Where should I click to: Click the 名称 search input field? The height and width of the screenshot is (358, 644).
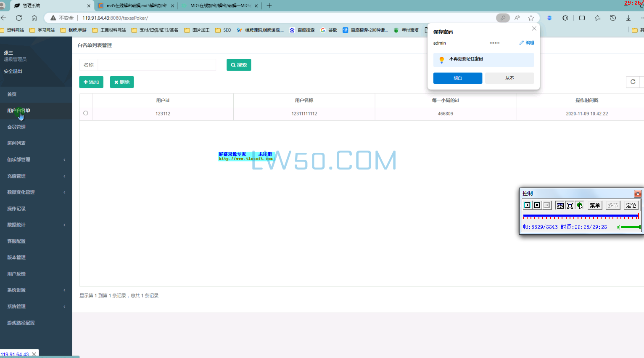156,65
